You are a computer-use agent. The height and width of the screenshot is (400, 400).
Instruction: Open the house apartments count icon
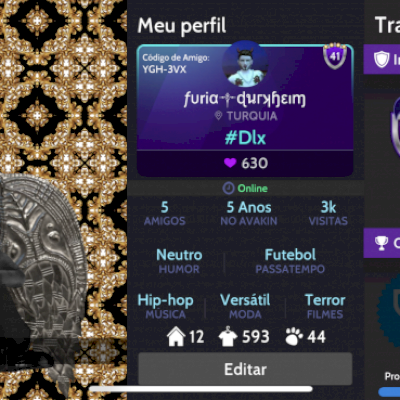(x=176, y=336)
